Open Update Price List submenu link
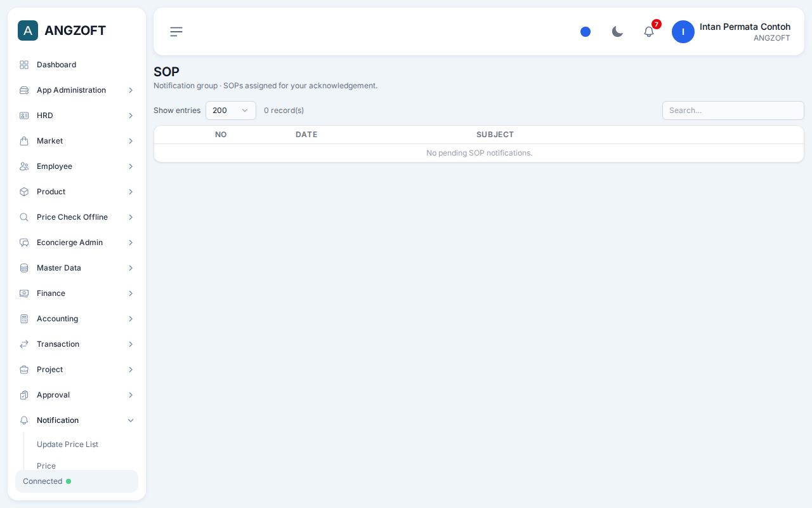Image resolution: width=812 pixels, height=508 pixels. pyautogui.click(x=67, y=444)
